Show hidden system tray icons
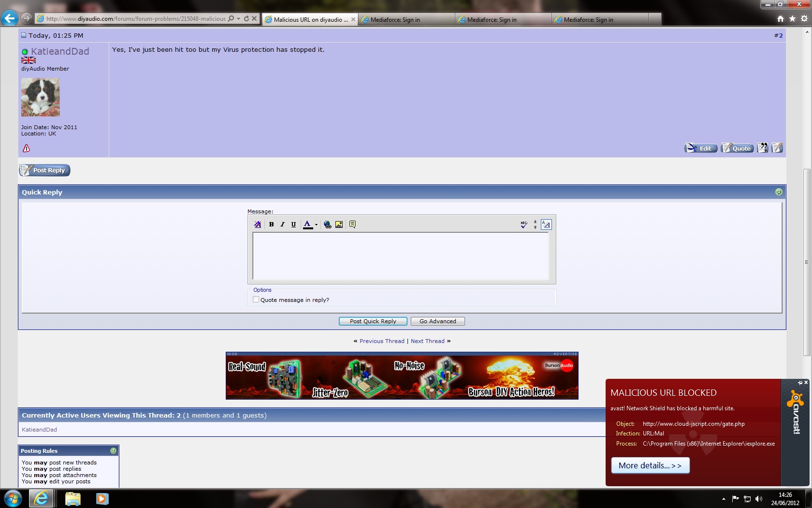 pos(724,499)
